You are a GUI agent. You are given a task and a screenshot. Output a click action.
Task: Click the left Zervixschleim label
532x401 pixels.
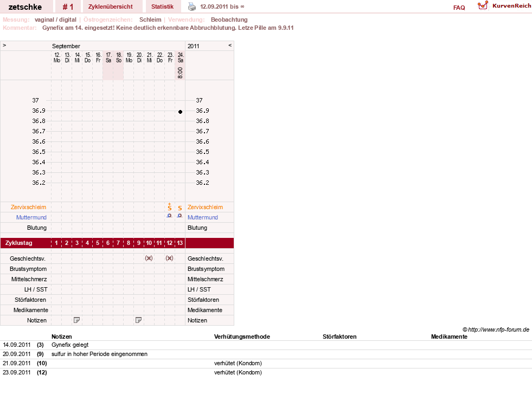coord(29,207)
